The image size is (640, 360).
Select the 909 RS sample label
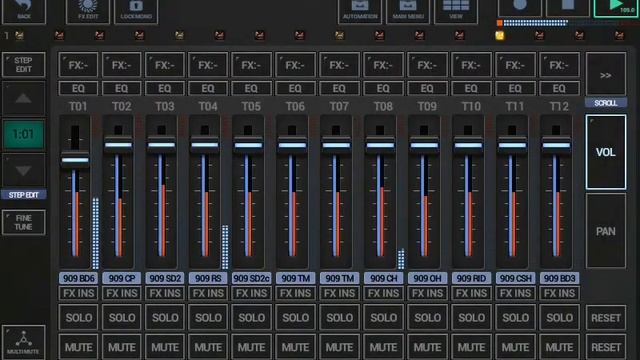click(x=208, y=278)
